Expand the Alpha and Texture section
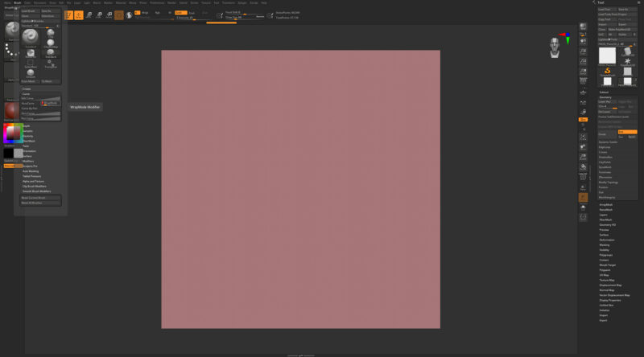 tap(33, 182)
